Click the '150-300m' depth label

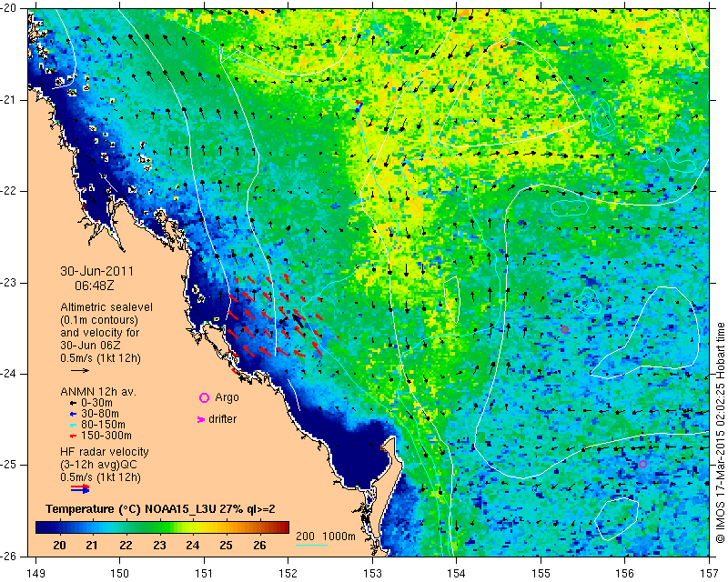[106, 436]
